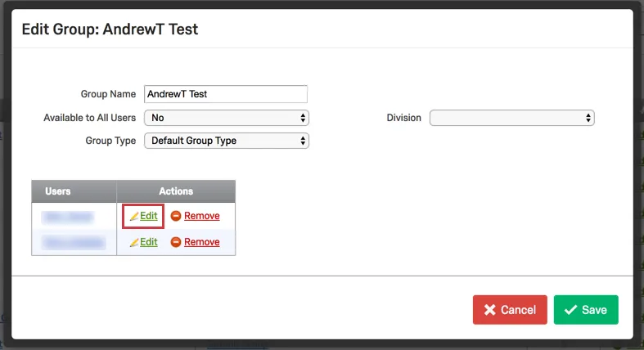Click into the Group Name text field
The image size is (644, 350).
(225, 94)
